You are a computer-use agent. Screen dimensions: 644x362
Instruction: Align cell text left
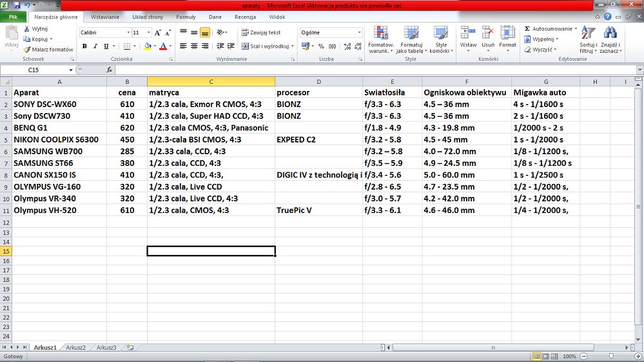[183, 46]
